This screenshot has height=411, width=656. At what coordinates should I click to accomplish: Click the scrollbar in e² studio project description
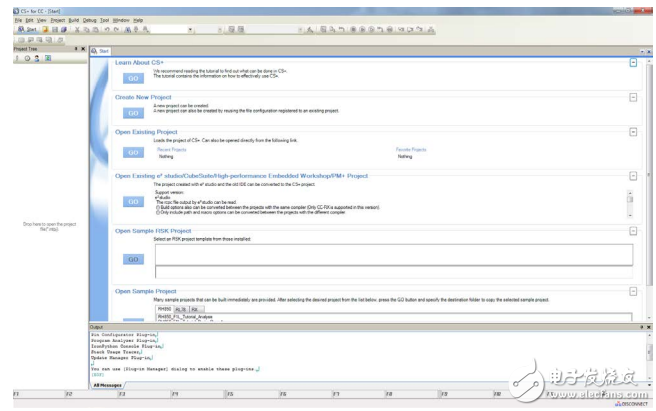[x=629, y=200]
